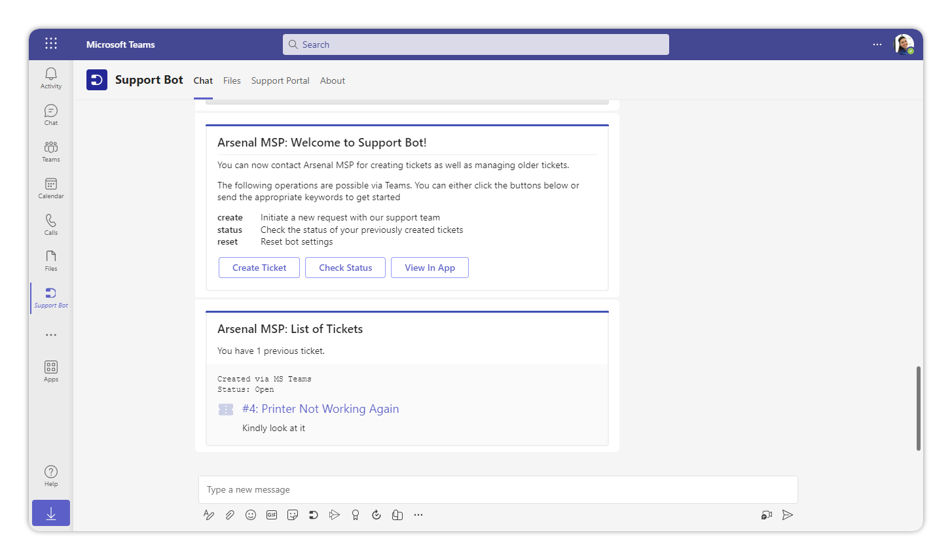Select the Support Bot sidebar app
This screenshot has height=560, width=952.
coord(51,298)
